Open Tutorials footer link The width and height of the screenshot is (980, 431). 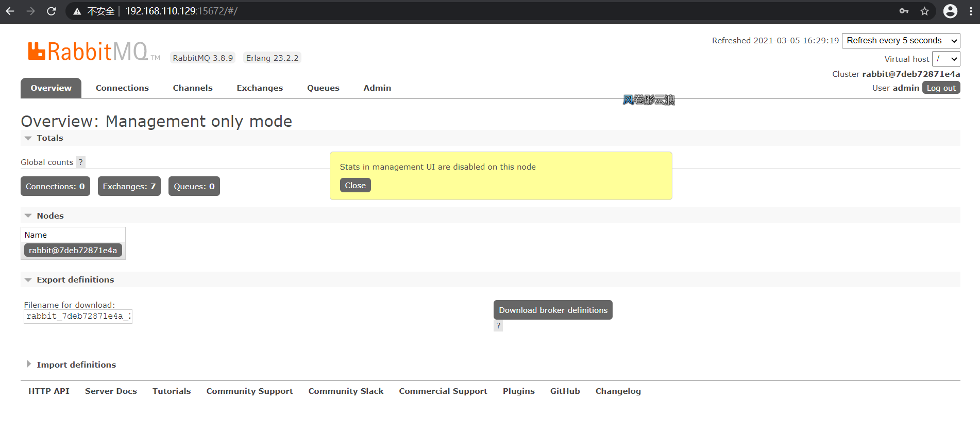click(x=172, y=391)
